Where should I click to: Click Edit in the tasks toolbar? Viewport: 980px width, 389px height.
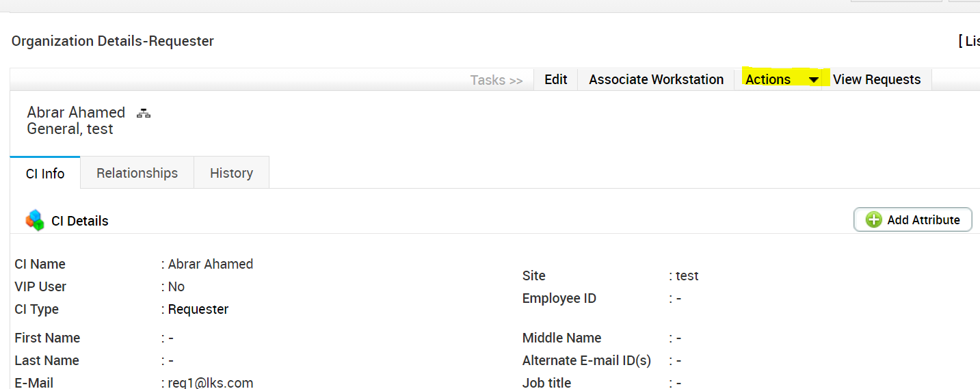pyautogui.click(x=555, y=80)
